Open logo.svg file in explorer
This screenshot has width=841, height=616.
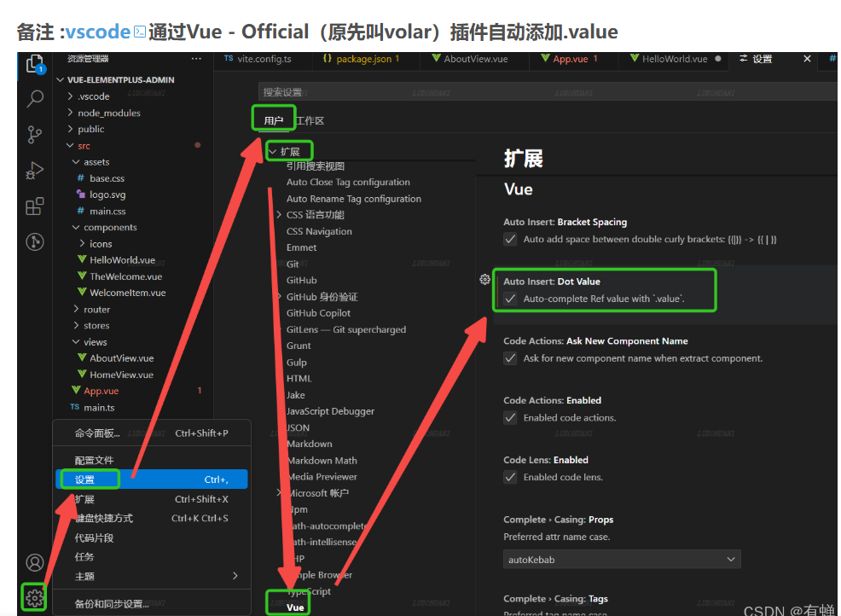click(x=107, y=195)
